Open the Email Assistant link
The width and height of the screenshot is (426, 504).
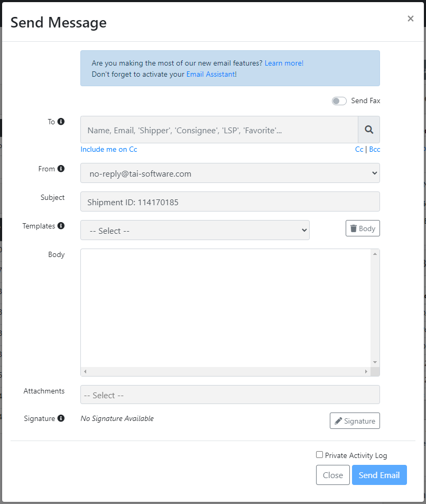[x=211, y=74]
